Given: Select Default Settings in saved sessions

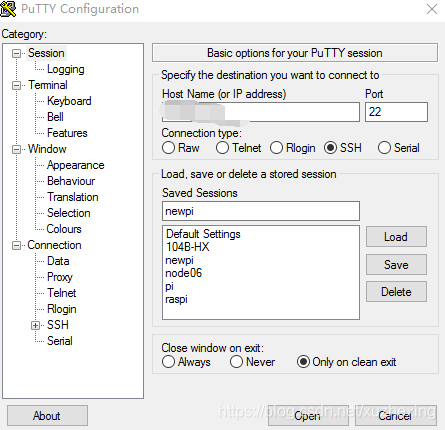Looking at the screenshot, I should pos(203,234).
